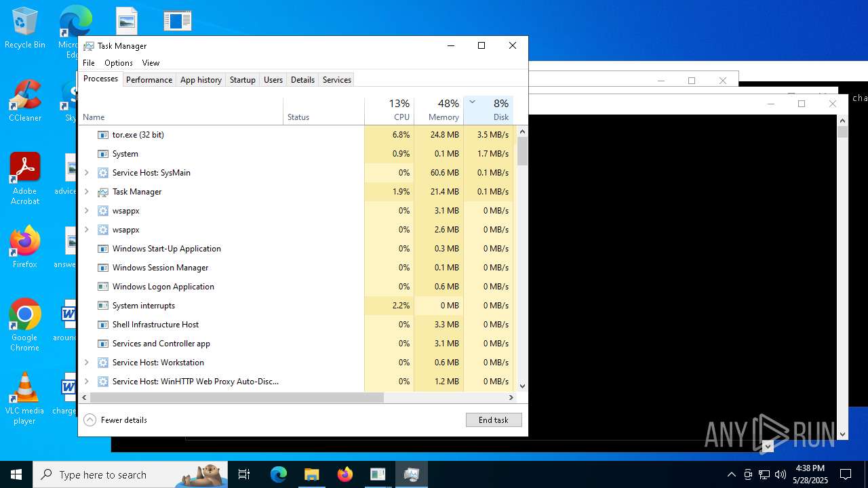Viewport: 868px width, 488px height.
Task: Expand the Task Manager process group
Action: coord(86,192)
